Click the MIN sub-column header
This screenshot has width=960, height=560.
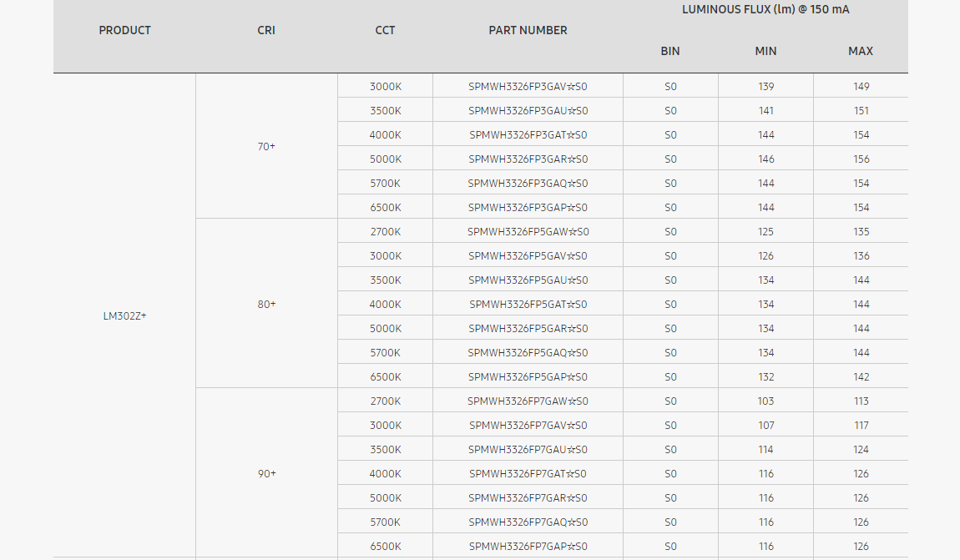pos(765,51)
